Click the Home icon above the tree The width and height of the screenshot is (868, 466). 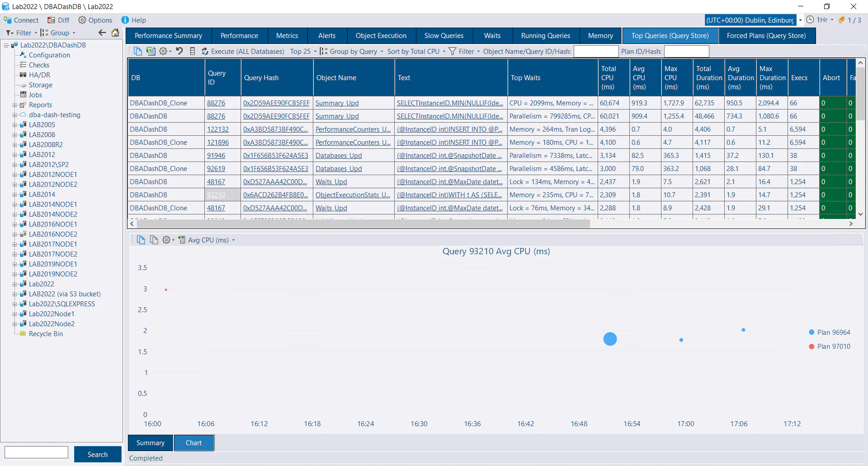[x=115, y=33]
